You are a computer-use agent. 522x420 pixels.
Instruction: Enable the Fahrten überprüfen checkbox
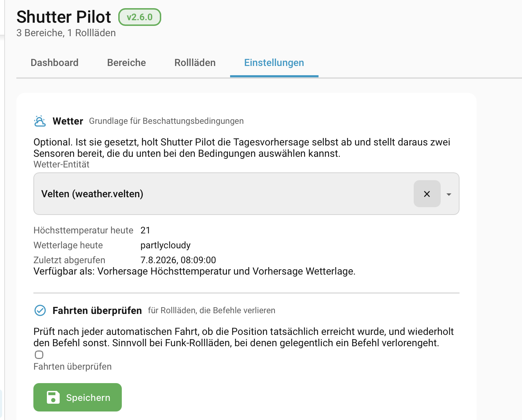tap(39, 355)
